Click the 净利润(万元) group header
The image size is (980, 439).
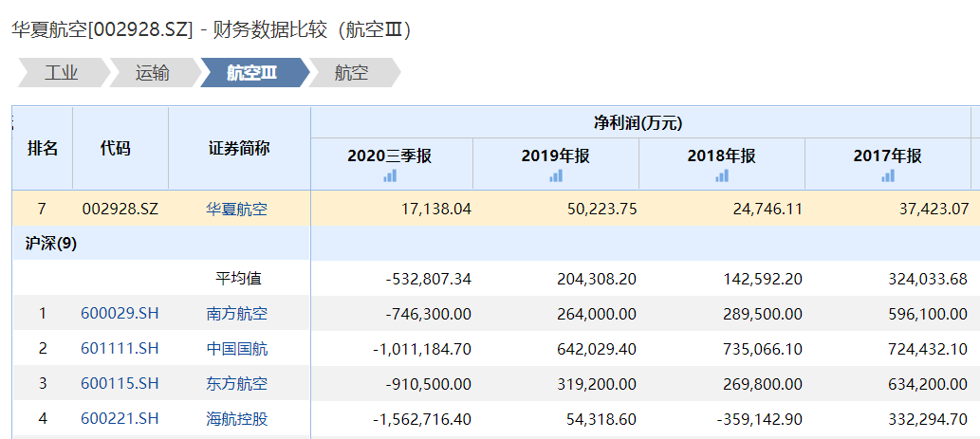coord(638,122)
